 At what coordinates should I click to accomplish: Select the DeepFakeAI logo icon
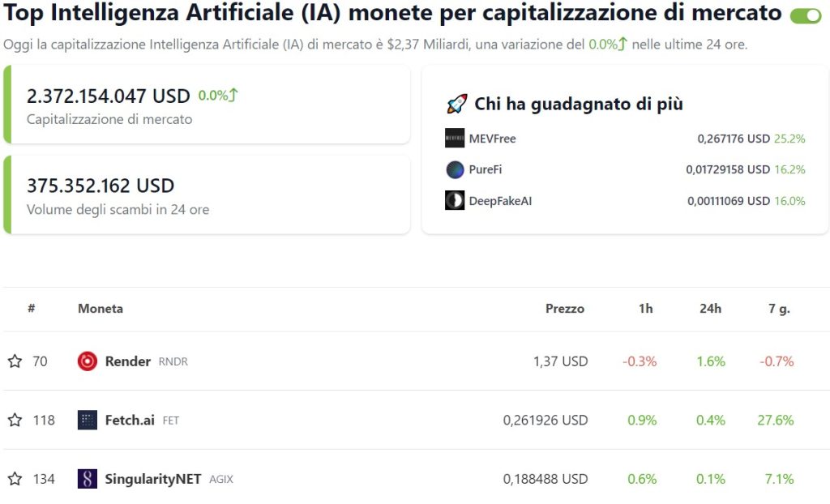point(455,201)
